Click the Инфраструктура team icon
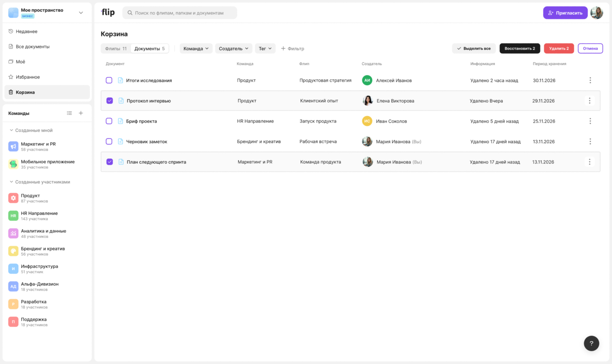Viewport: 612px width, 364px height. click(13, 269)
